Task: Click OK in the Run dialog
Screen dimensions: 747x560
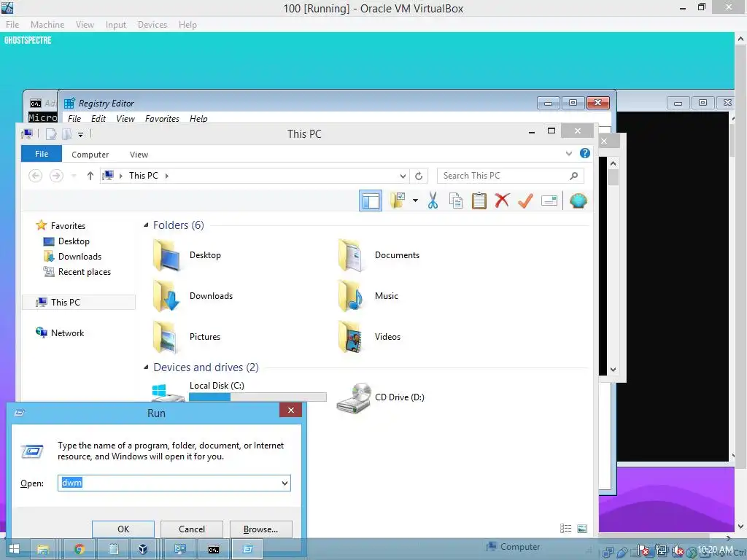Action: (x=123, y=529)
